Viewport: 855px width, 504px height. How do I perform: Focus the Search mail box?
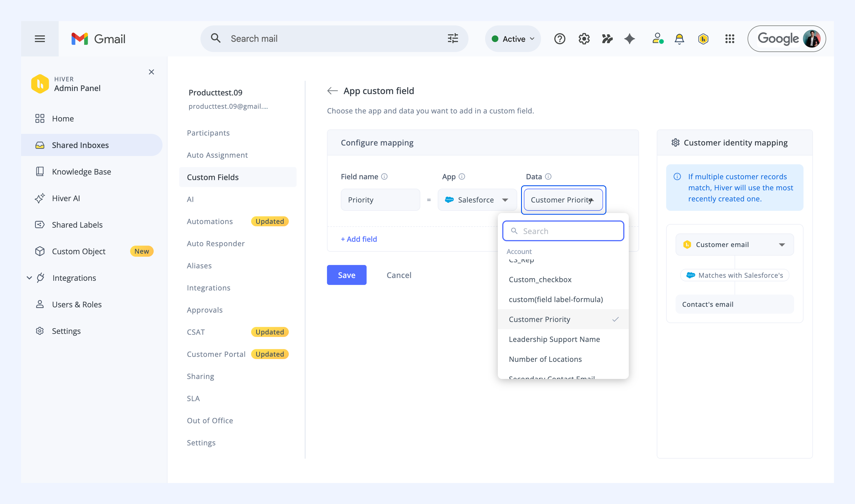click(x=334, y=39)
